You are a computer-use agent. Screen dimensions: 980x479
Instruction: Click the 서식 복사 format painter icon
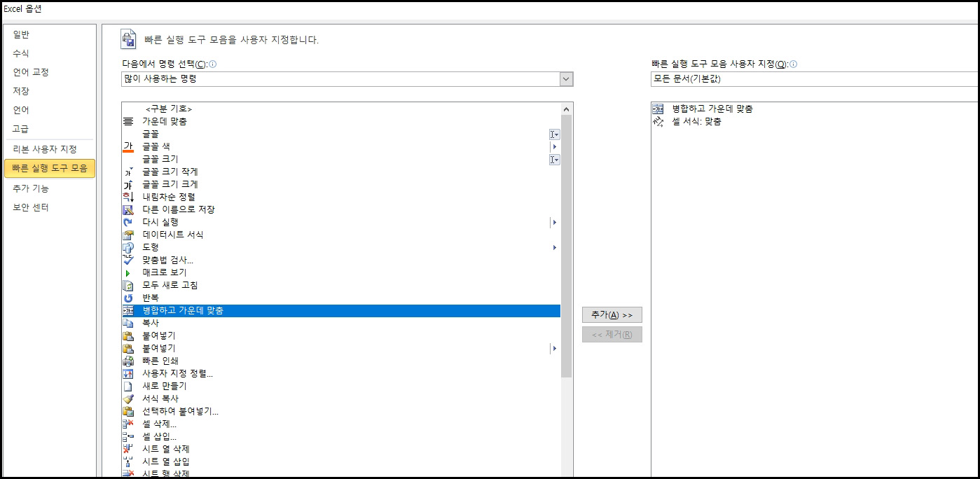pyautogui.click(x=128, y=398)
